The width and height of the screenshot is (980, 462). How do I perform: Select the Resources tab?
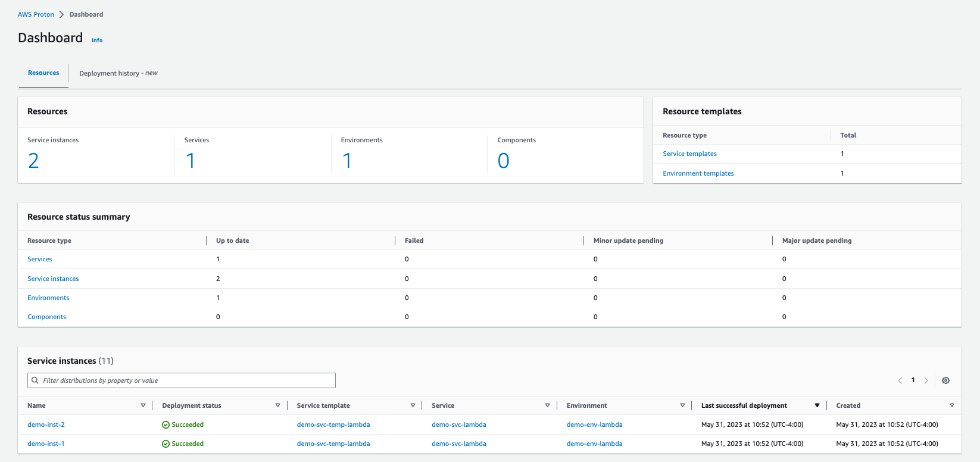[43, 73]
